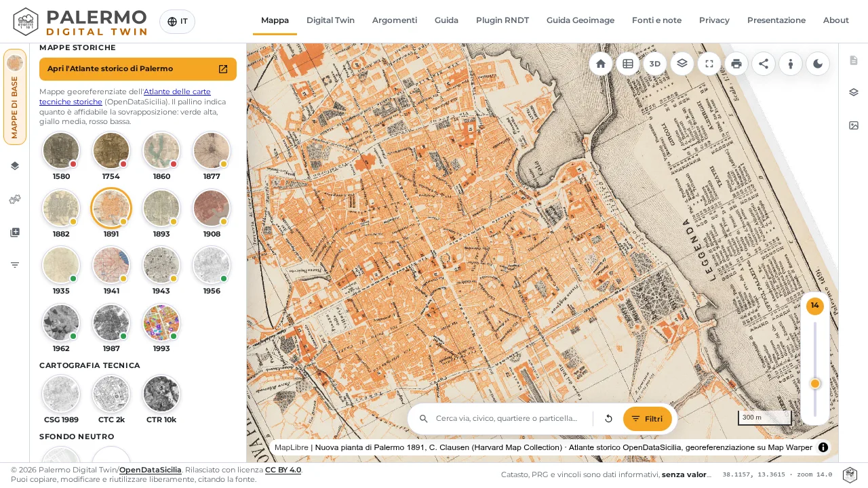
Task: Open the CC BY 4.0 license link
Action: pyautogui.click(x=283, y=470)
